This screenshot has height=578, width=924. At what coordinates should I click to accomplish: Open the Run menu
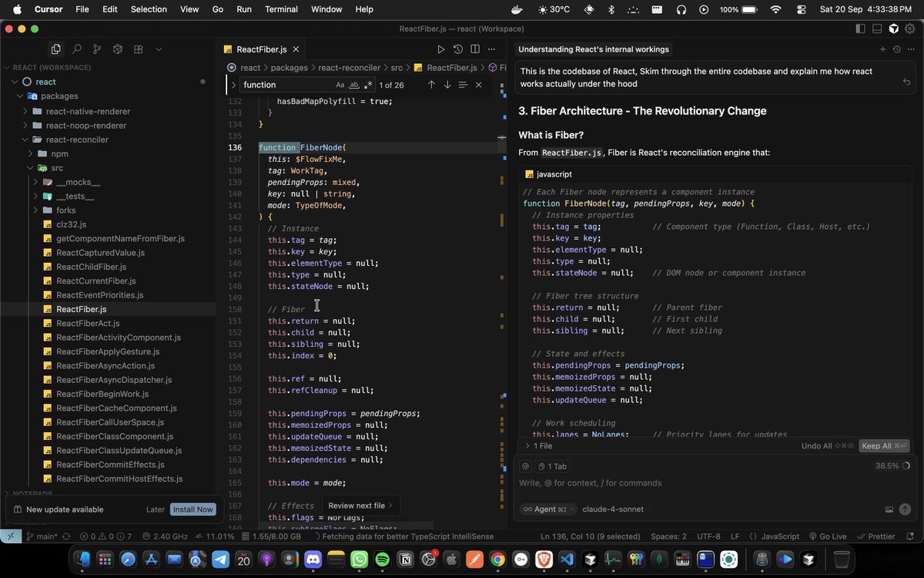244,9
